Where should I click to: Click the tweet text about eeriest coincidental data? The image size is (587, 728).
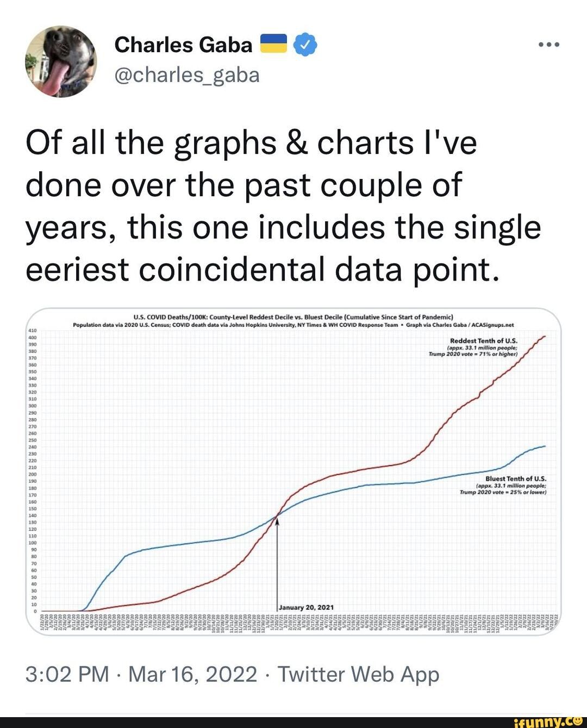(283, 207)
